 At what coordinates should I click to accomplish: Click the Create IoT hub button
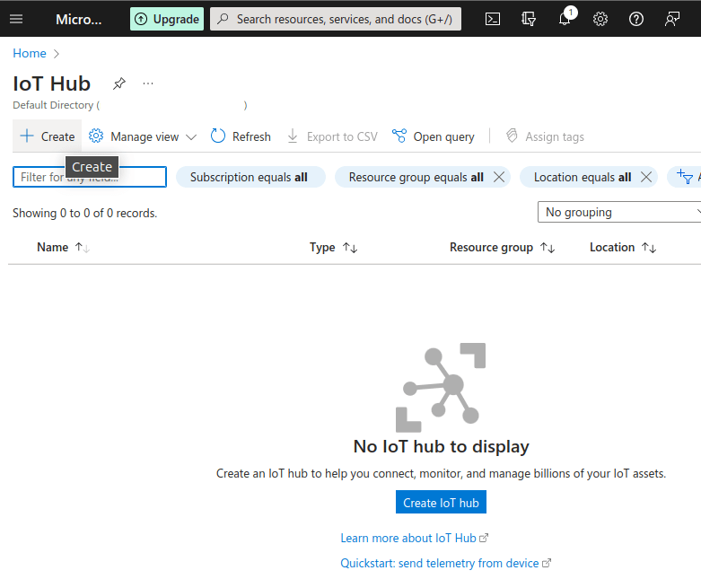point(441,502)
